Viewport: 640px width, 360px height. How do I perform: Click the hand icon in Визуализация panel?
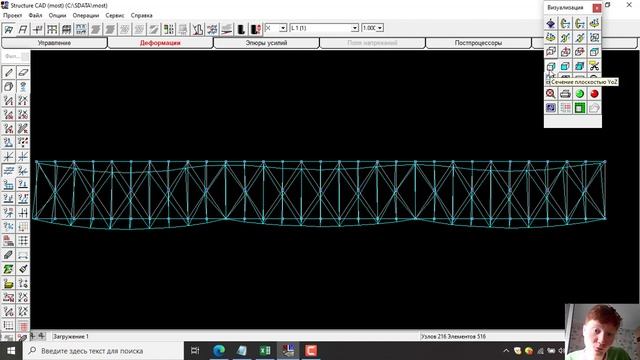click(594, 108)
